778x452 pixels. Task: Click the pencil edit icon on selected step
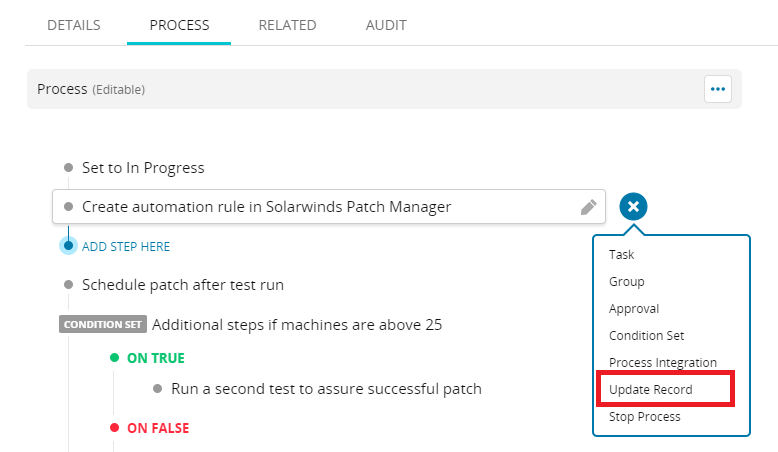click(x=589, y=207)
